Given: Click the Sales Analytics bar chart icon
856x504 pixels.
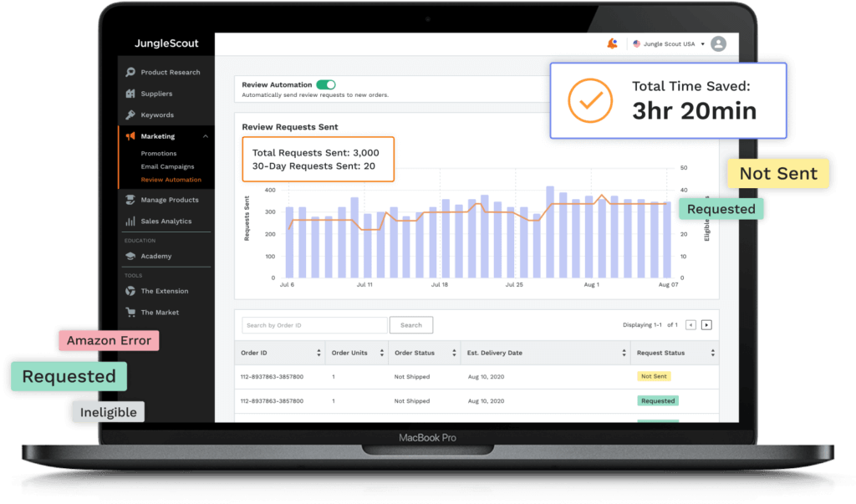Looking at the screenshot, I should 130,221.
